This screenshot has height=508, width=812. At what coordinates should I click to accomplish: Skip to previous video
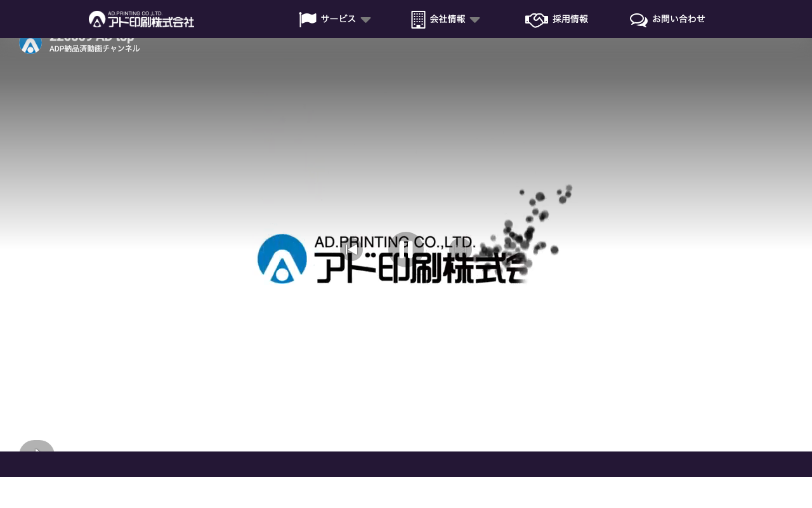[x=351, y=250]
